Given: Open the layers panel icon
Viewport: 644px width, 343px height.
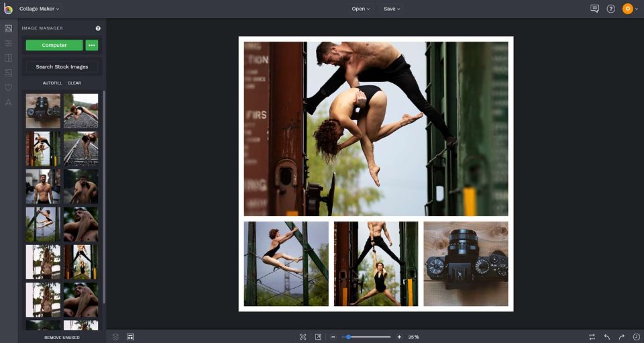Looking at the screenshot, I should (x=116, y=337).
